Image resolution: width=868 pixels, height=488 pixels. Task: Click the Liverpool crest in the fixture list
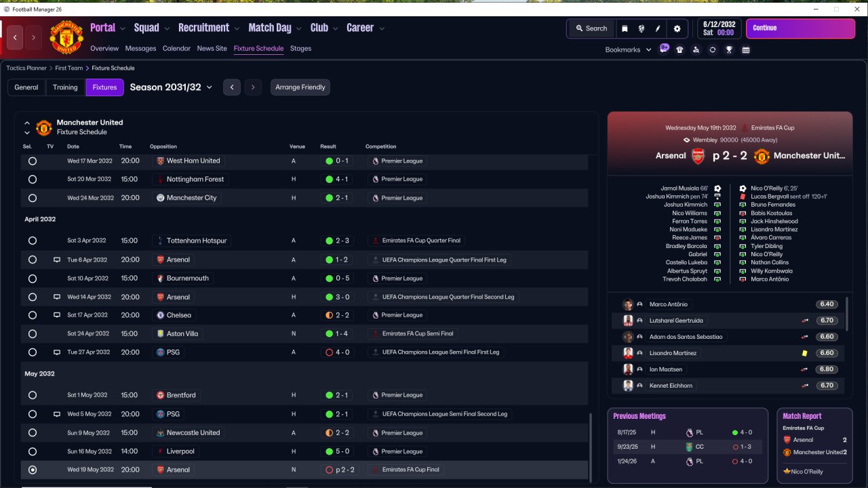tap(161, 451)
